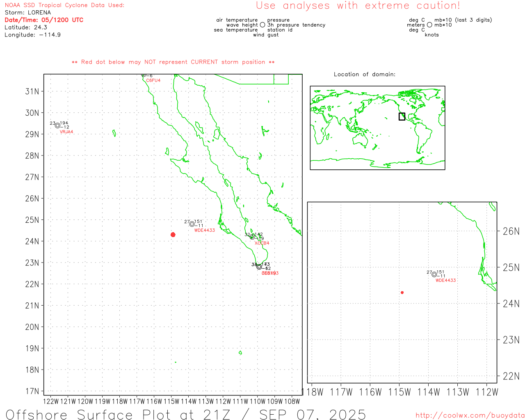Click the small red storm dot in inset map
The image size is (525, 420).
pyautogui.click(x=402, y=292)
